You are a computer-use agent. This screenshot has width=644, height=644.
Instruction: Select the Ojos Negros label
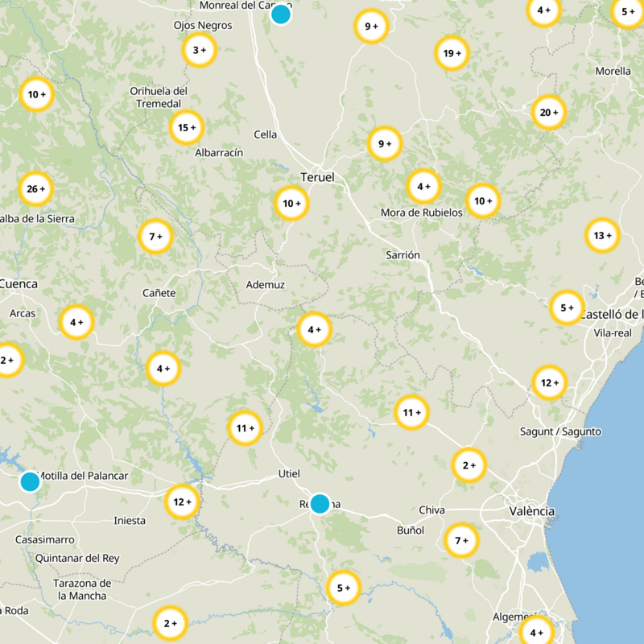pos(203,26)
